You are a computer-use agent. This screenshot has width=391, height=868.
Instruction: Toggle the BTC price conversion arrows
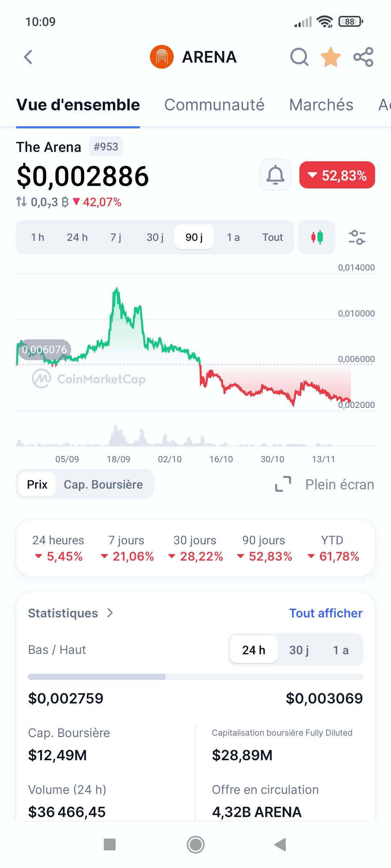21,201
